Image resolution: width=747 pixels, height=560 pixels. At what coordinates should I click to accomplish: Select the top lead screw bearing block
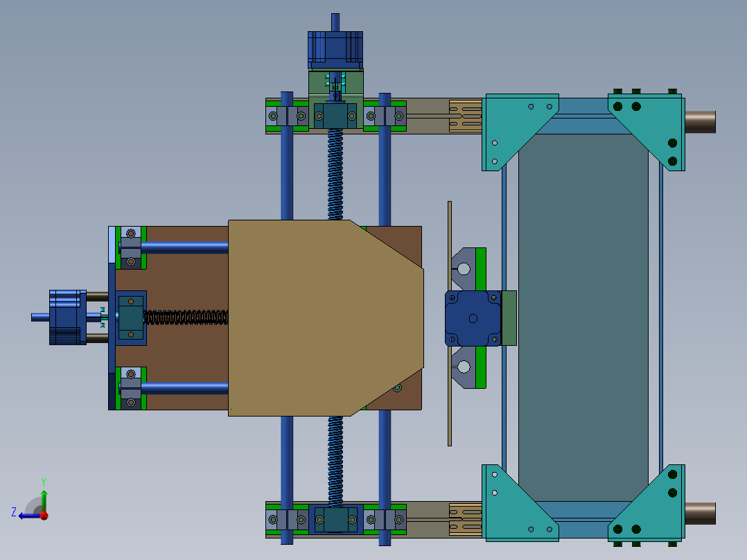tap(335, 116)
